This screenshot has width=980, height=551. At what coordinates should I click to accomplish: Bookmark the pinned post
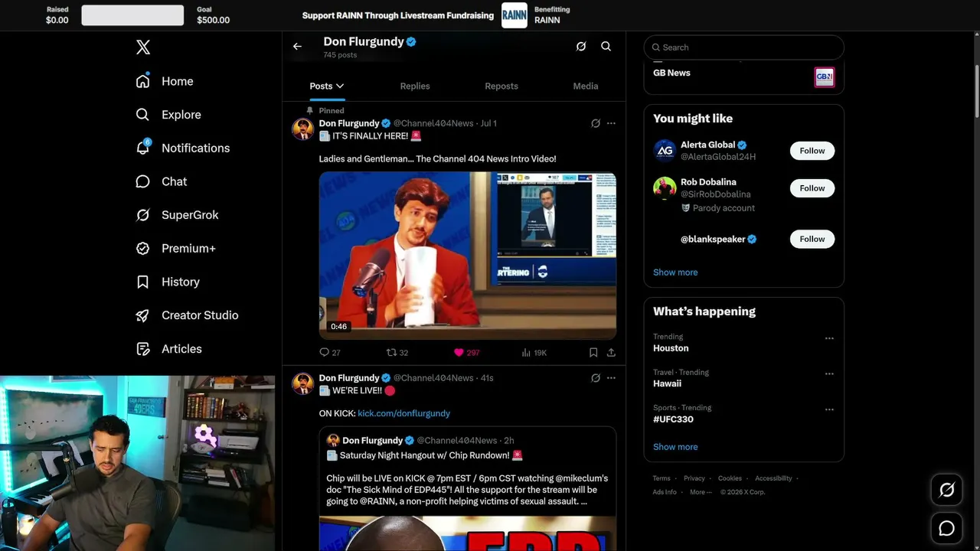pyautogui.click(x=593, y=353)
